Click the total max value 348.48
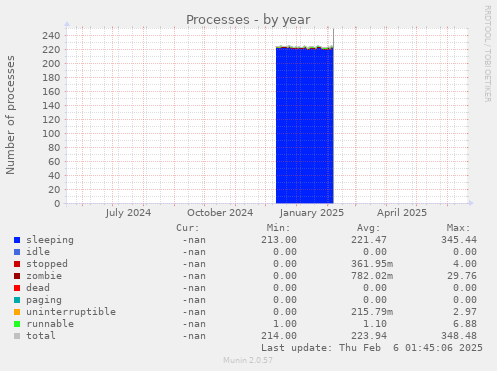The width and height of the screenshot is (497, 371). pos(459,336)
